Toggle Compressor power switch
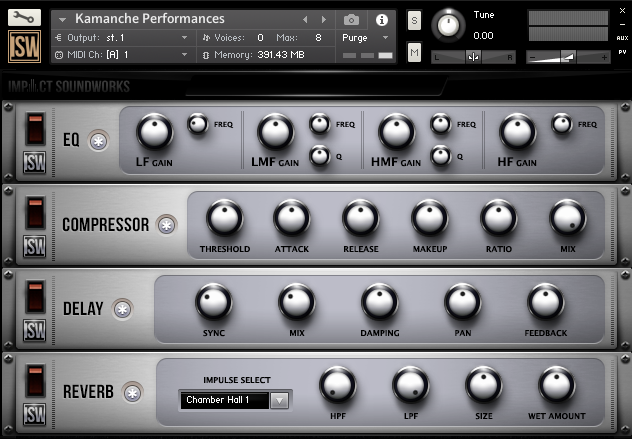 click(35, 213)
